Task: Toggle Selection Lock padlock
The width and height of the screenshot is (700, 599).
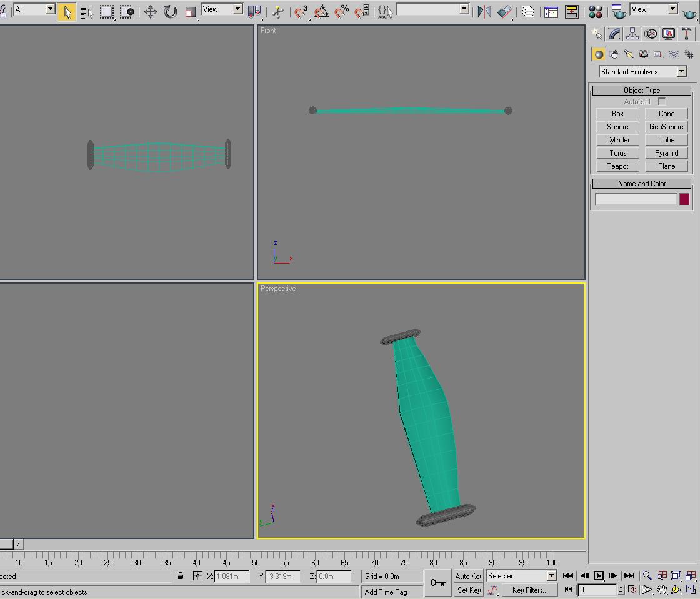Action: point(181,576)
